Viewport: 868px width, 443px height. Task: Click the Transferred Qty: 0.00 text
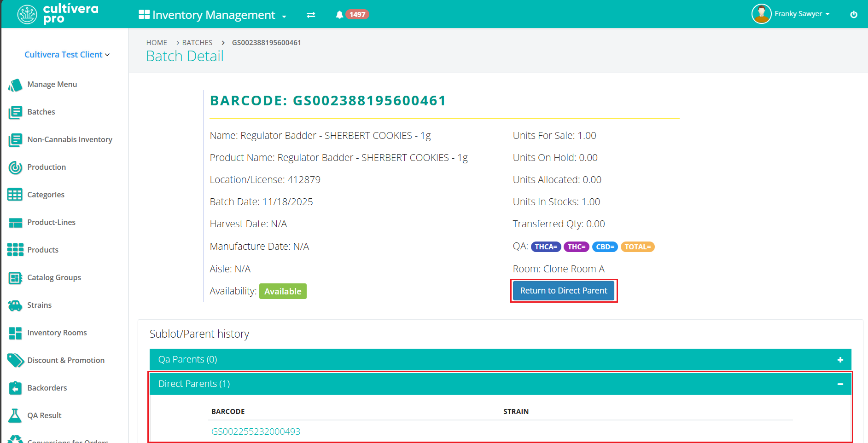[x=559, y=224]
